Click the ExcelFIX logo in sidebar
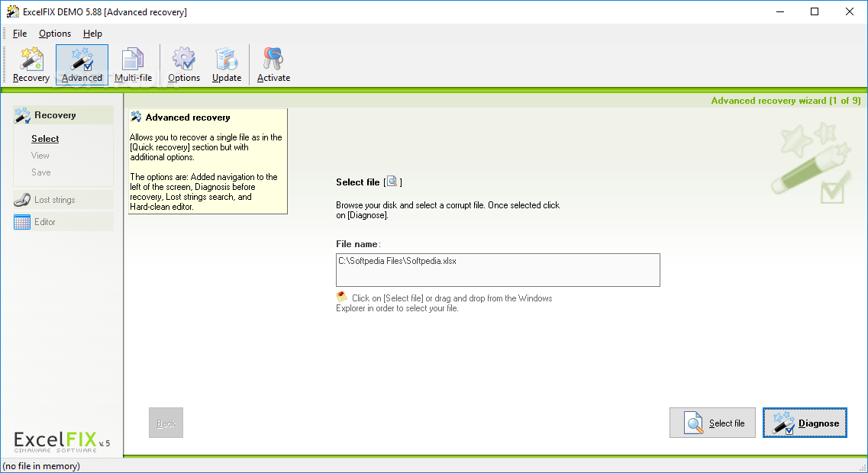This screenshot has height=473, width=868. [62, 442]
